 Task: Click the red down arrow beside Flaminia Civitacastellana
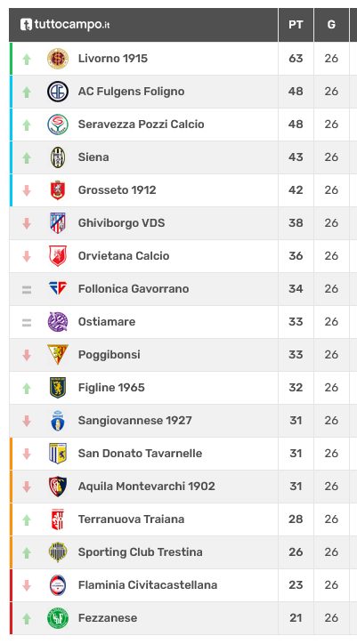pyautogui.click(x=27, y=585)
